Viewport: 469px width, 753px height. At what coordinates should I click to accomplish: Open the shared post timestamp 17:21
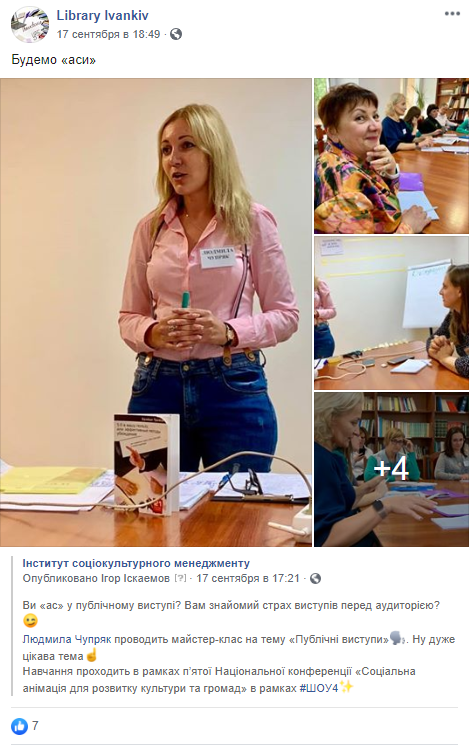click(248, 579)
